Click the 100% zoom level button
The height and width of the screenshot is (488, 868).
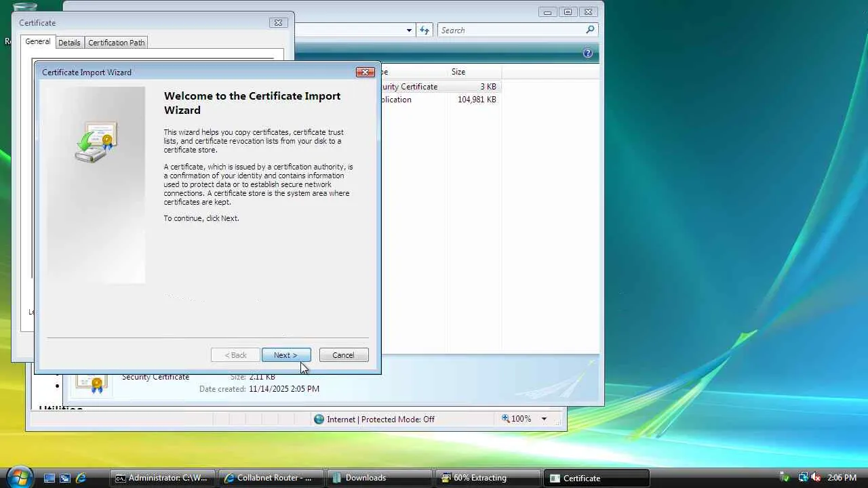517,419
